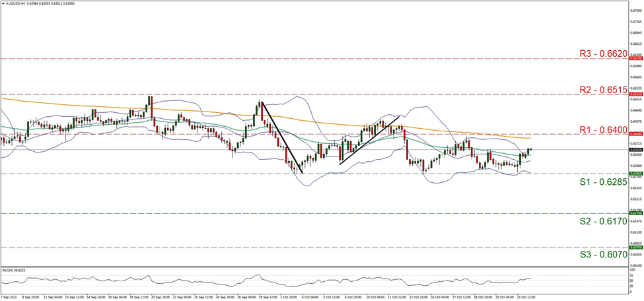The width and height of the screenshot is (644, 301).
Task: Click the last candlestick on the chart
Action: coord(529,150)
